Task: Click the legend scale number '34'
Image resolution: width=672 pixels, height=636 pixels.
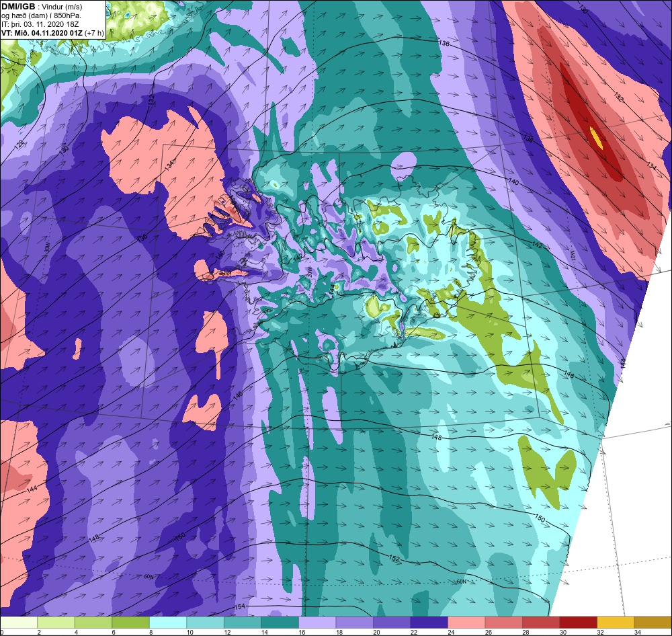Action: (637, 632)
